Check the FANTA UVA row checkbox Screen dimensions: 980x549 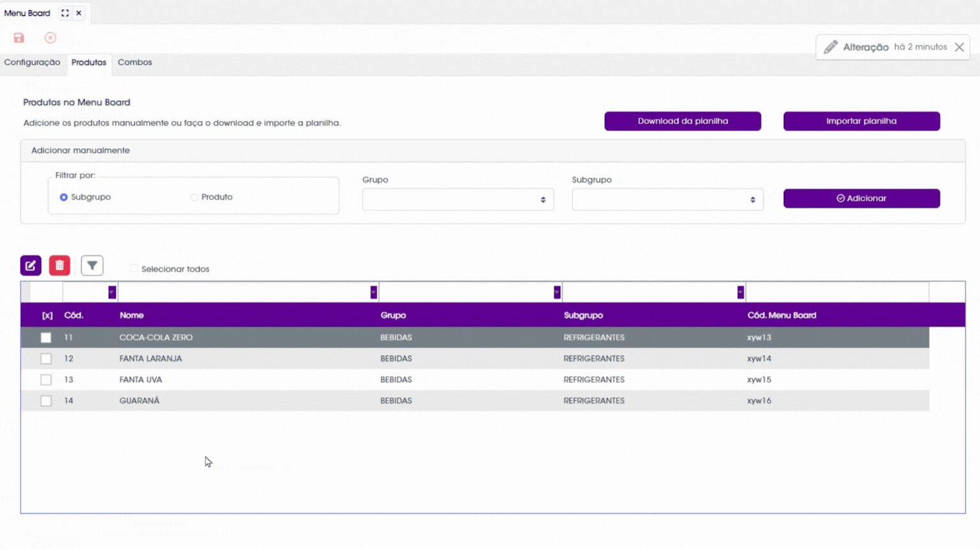coord(46,380)
